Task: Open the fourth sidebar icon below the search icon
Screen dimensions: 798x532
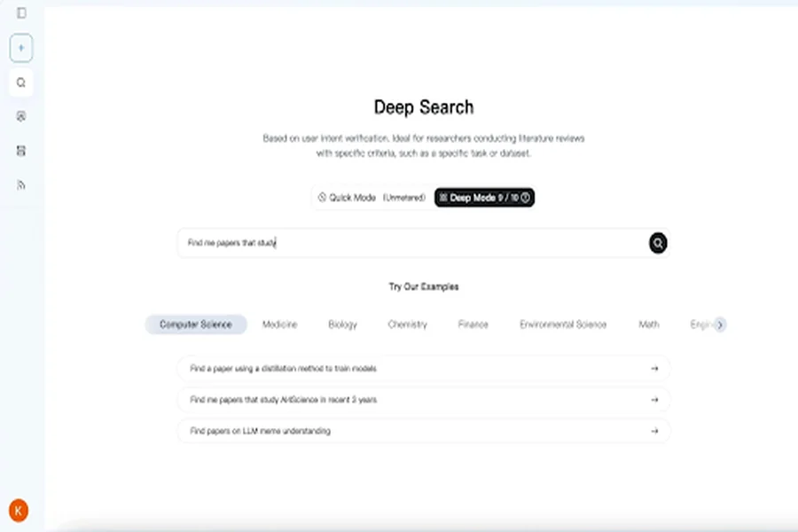Action: [x=21, y=116]
